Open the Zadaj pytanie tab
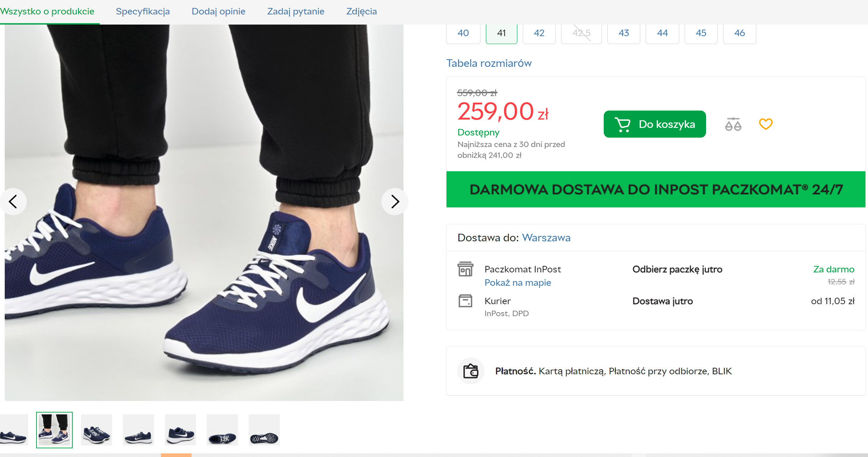The width and height of the screenshot is (868, 457). (x=296, y=12)
